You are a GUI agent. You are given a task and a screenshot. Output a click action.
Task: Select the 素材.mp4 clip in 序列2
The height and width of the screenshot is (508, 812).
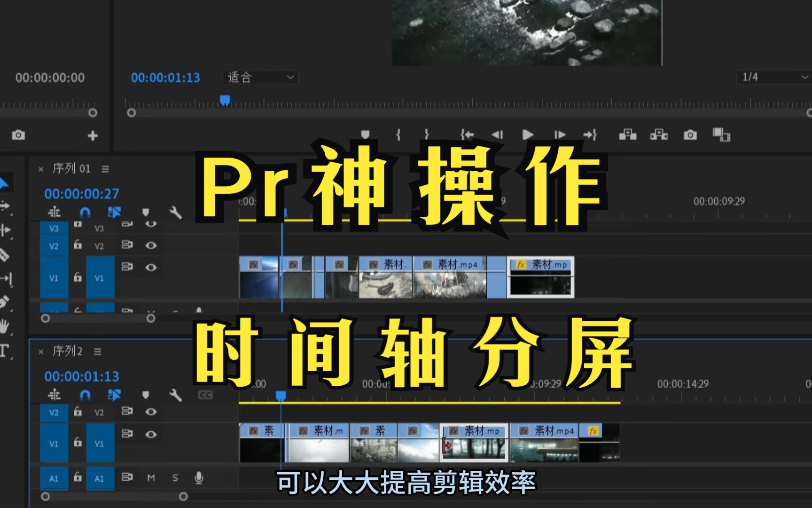click(544, 443)
